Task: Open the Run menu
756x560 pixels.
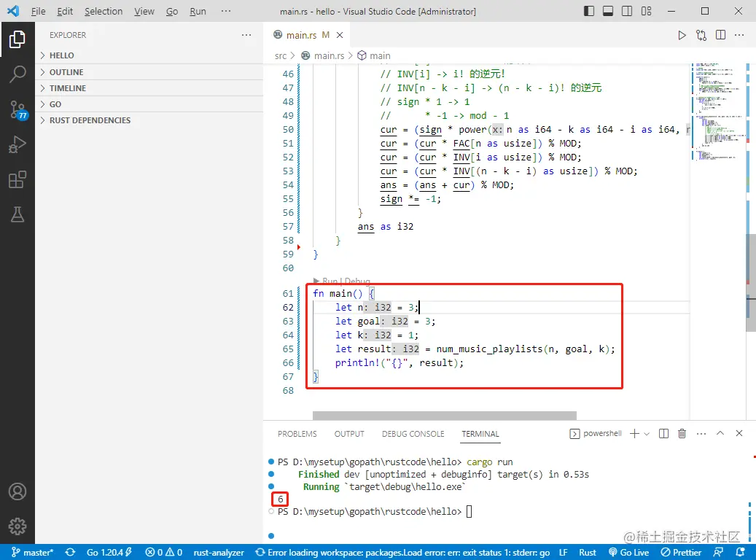Action: pos(198,11)
